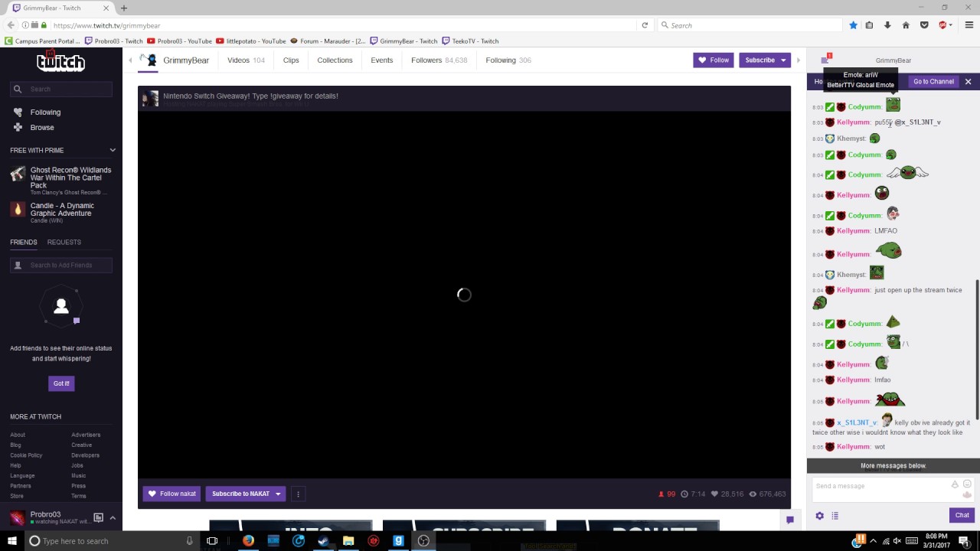
Task: Click the Firefox bookmark star icon
Action: pyautogui.click(x=853, y=25)
